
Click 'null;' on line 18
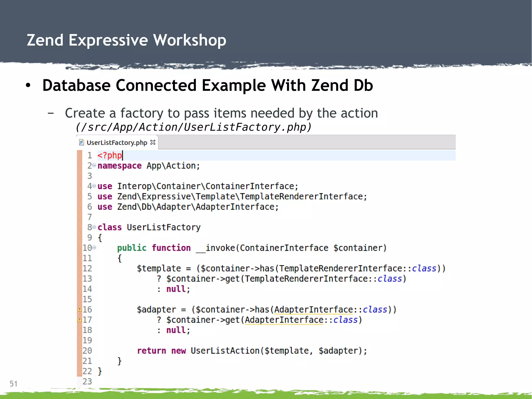[x=178, y=330]
